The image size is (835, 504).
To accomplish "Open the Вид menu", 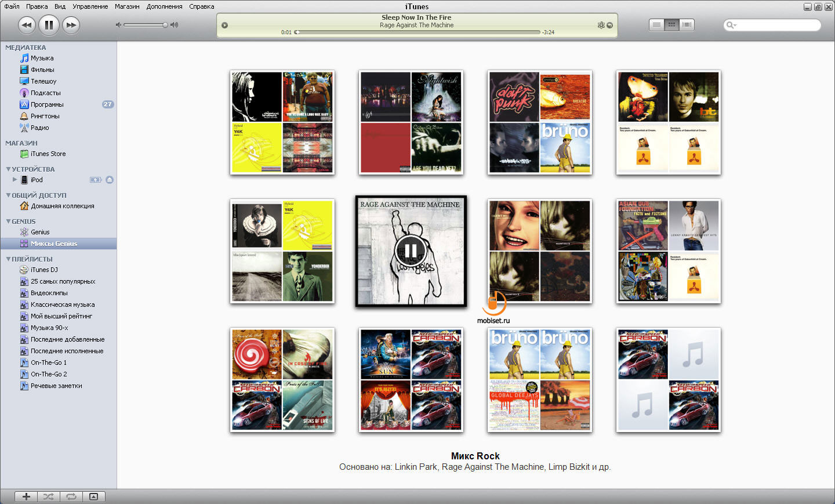I will (x=60, y=6).
